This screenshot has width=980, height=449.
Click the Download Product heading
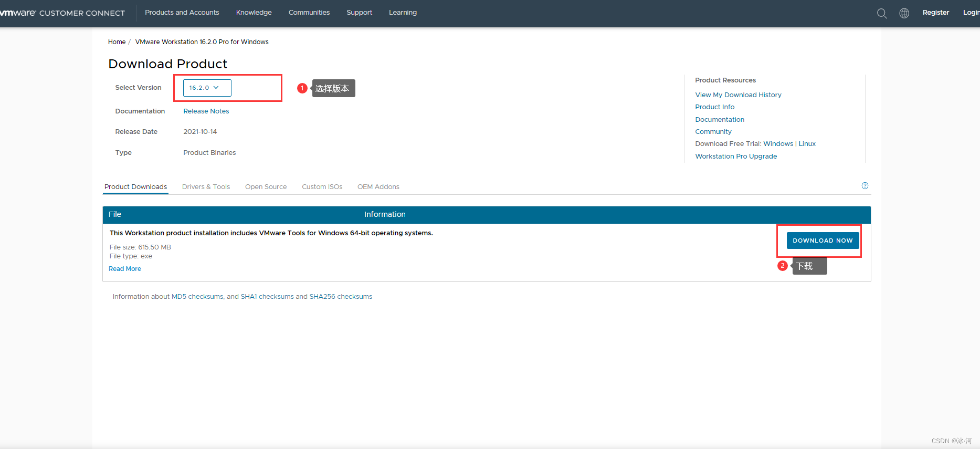coord(167,64)
